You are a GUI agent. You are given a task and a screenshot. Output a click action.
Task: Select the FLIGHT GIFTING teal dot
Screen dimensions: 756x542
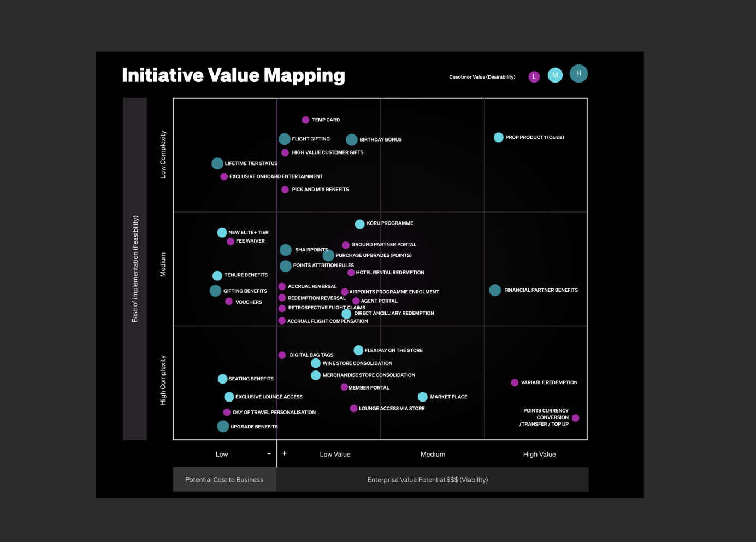tap(285, 139)
